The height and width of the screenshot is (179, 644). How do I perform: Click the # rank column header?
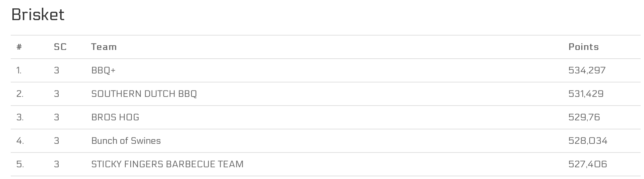[x=19, y=47]
